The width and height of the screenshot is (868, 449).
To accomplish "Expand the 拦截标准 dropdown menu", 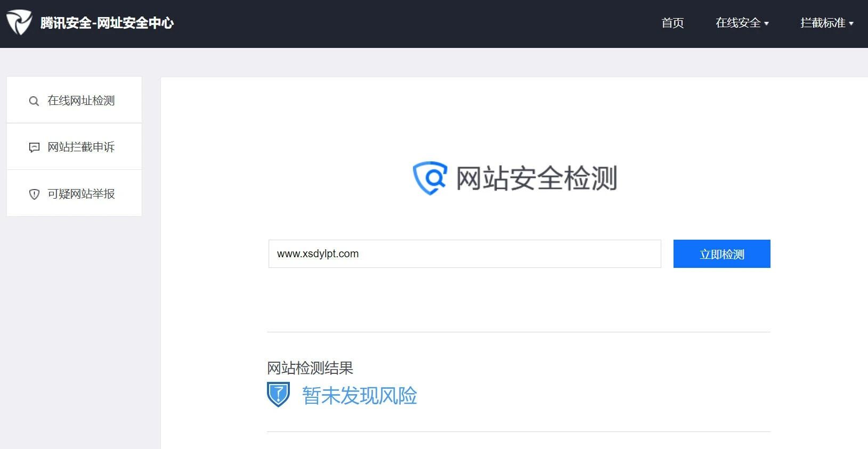I will click(826, 23).
